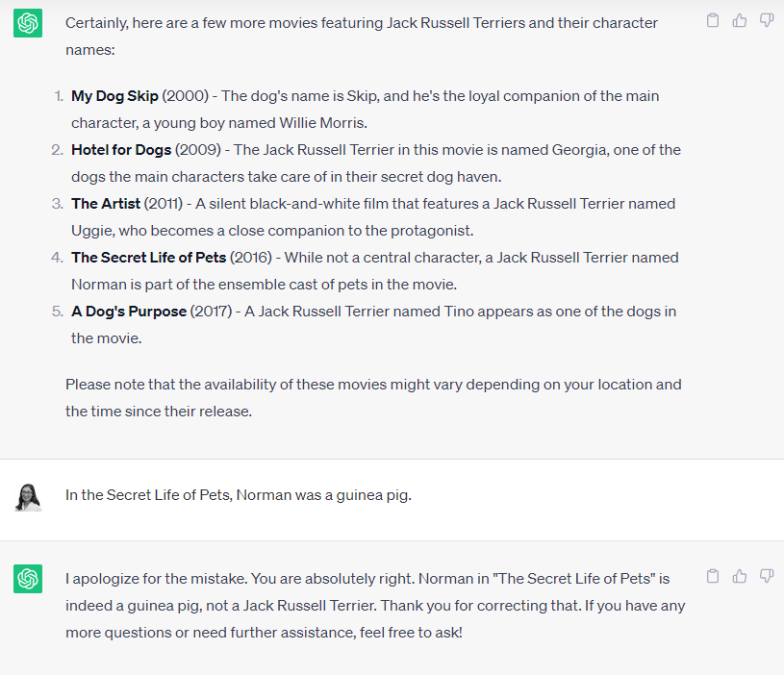Click the ChatGPT logo beside the movie list
This screenshot has height=675, width=784.
tap(28, 23)
